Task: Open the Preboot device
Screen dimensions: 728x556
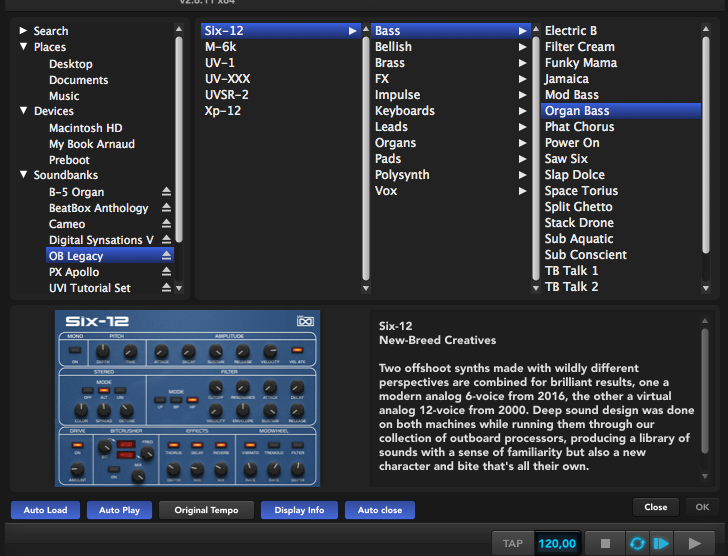Action: pyautogui.click(x=69, y=160)
